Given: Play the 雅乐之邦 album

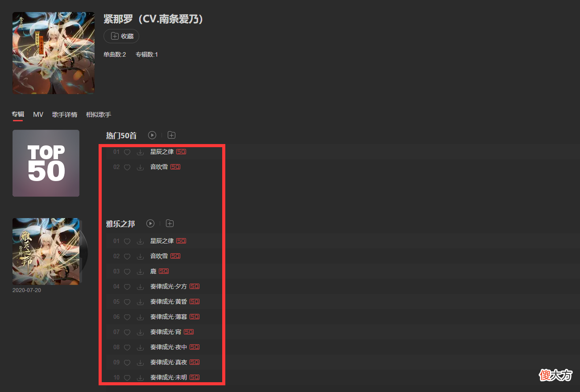Looking at the screenshot, I should point(150,223).
